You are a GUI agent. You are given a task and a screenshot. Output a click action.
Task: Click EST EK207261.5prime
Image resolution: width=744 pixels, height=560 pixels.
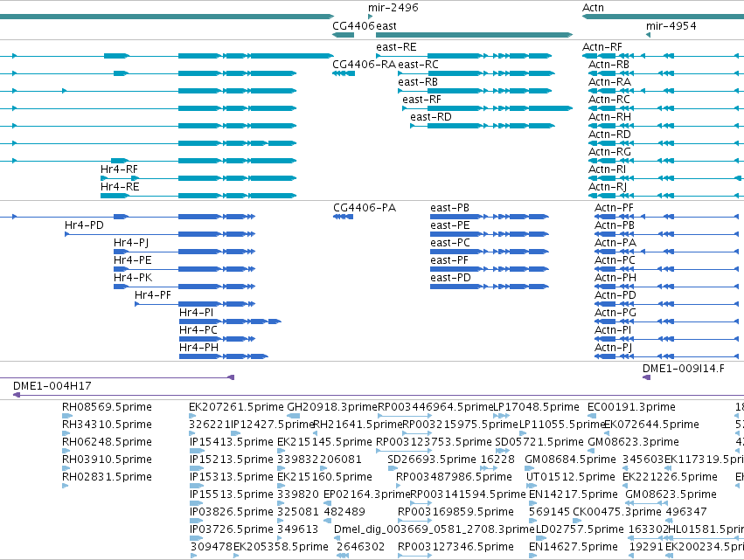(236, 407)
